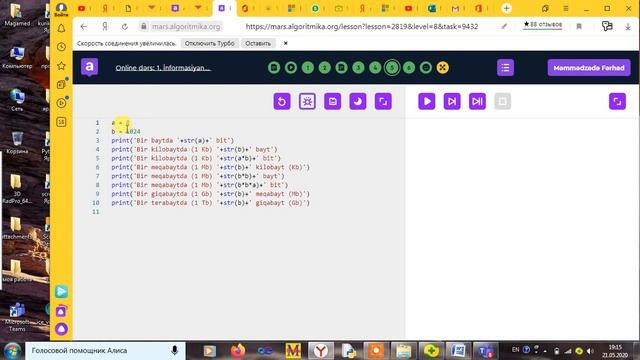Go to lesson step circle numbered 6
The width and height of the screenshot is (640, 360).
(409, 68)
